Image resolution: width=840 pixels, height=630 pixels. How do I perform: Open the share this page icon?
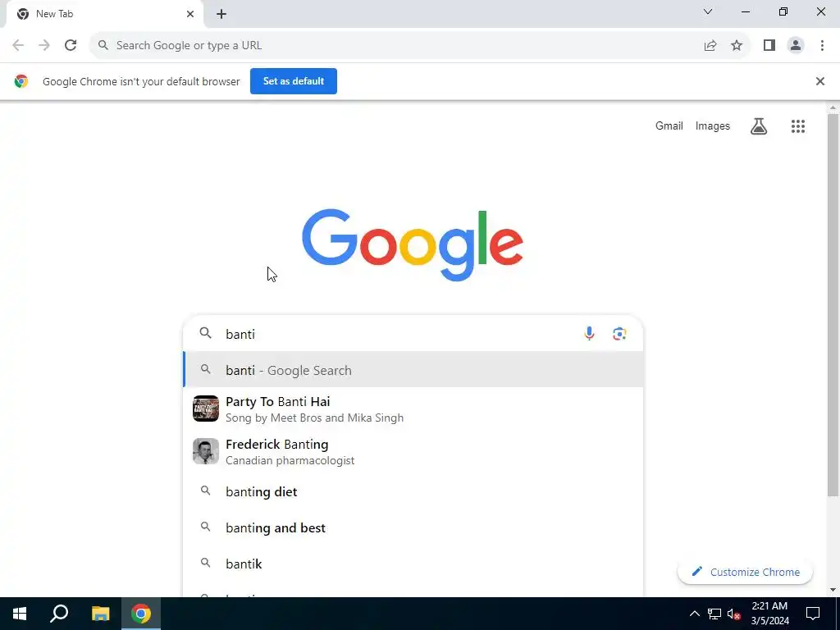click(710, 46)
